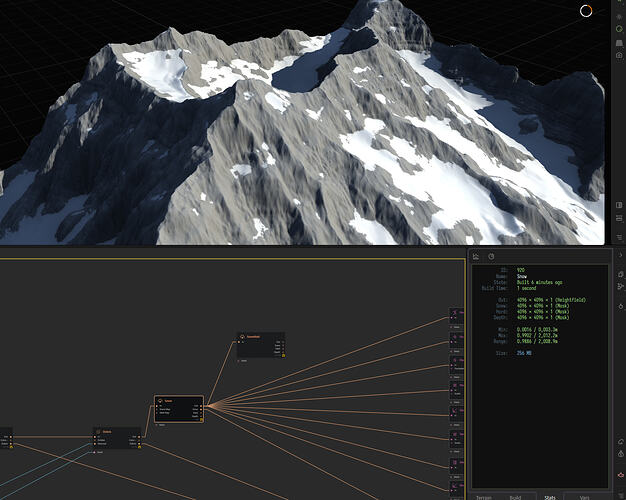Select the Snow node in the graph
The width and height of the screenshot is (626, 500).
click(179, 409)
